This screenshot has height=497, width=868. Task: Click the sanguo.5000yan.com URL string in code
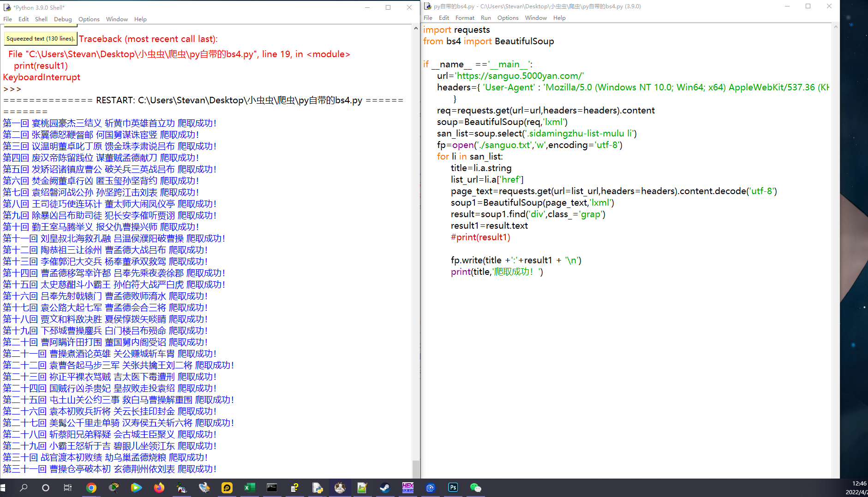519,76
